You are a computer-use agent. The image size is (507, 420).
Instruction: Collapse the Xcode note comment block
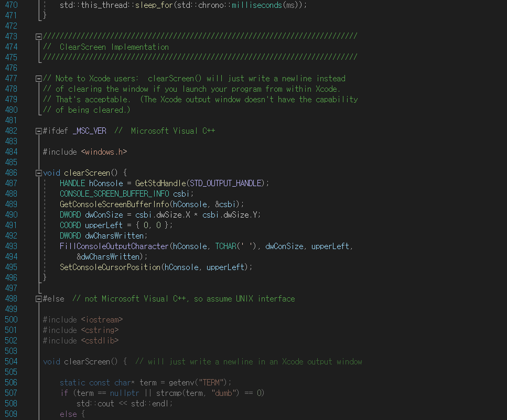[38, 78]
